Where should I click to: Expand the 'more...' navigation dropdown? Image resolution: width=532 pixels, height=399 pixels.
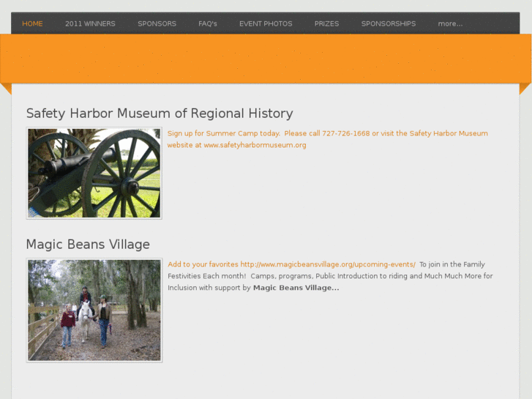pos(450,23)
